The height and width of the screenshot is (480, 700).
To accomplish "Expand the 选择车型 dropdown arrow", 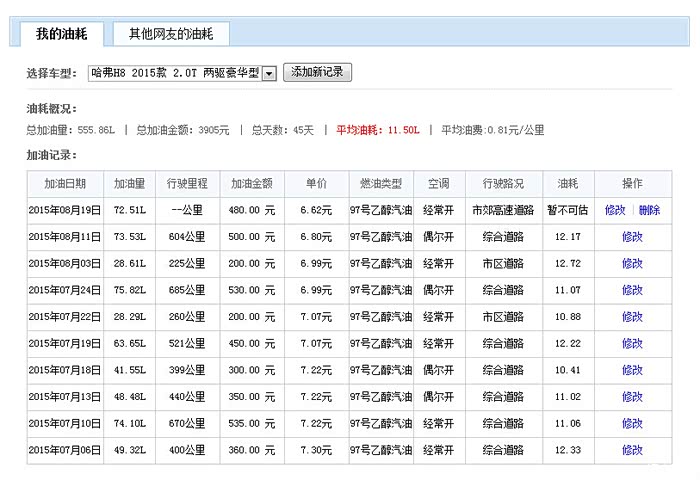I will (268, 73).
